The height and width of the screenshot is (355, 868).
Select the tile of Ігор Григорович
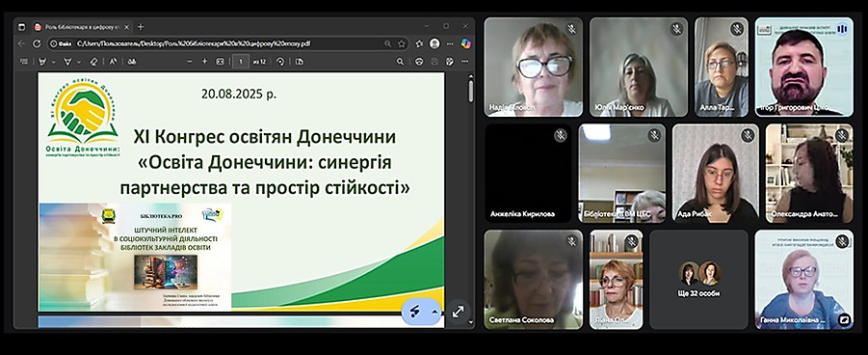point(803,67)
